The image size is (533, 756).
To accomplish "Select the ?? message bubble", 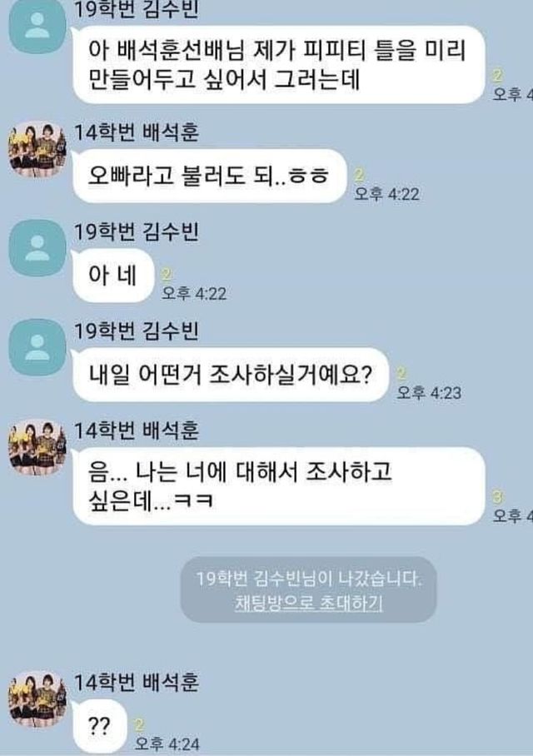I will point(99,726).
